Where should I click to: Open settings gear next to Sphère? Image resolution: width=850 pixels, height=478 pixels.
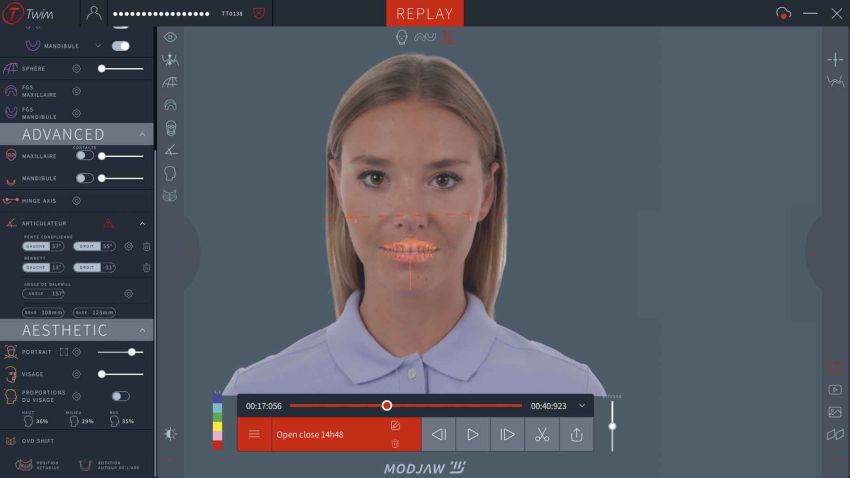point(76,69)
